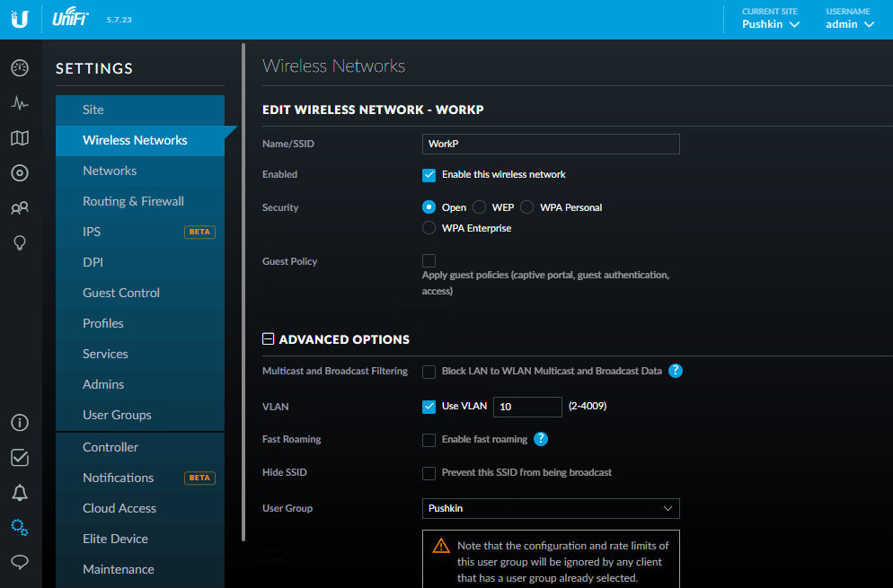Open User Groups settings
Image resolution: width=893 pixels, height=588 pixels.
(x=140, y=415)
